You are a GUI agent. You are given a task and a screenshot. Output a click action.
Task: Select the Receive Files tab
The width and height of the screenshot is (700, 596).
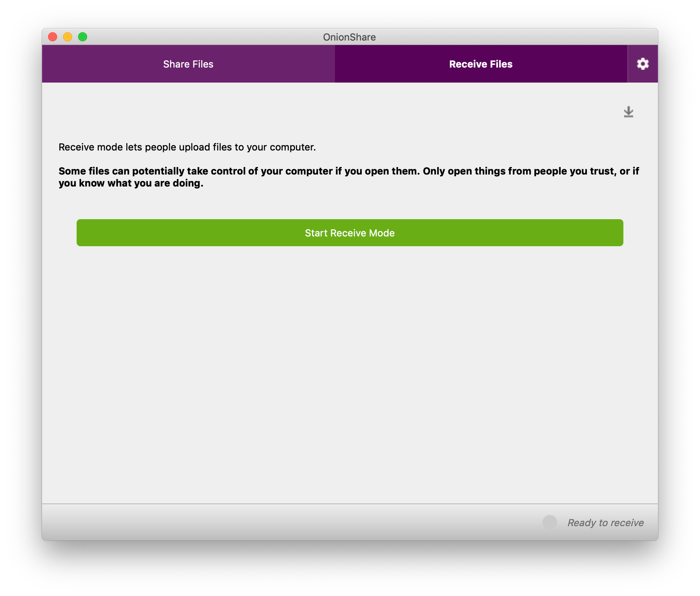[x=481, y=64]
